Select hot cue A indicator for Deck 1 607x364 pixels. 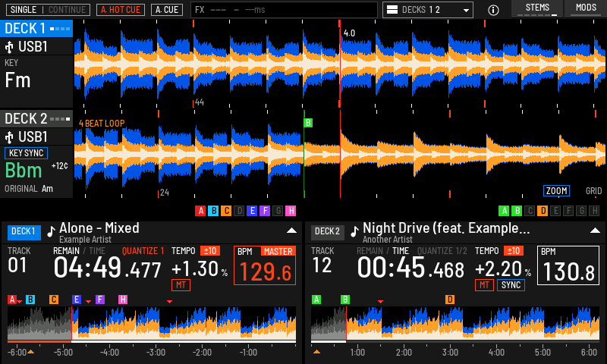pyautogui.click(x=200, y=211)
